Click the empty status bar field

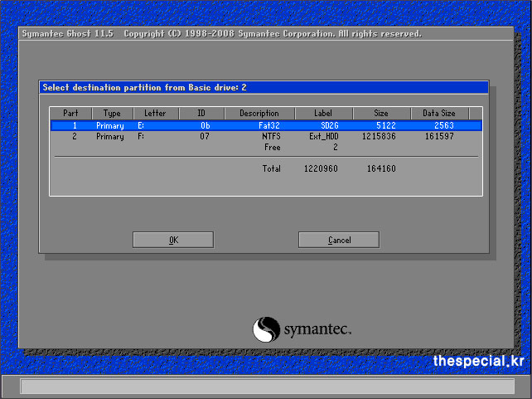268,387
